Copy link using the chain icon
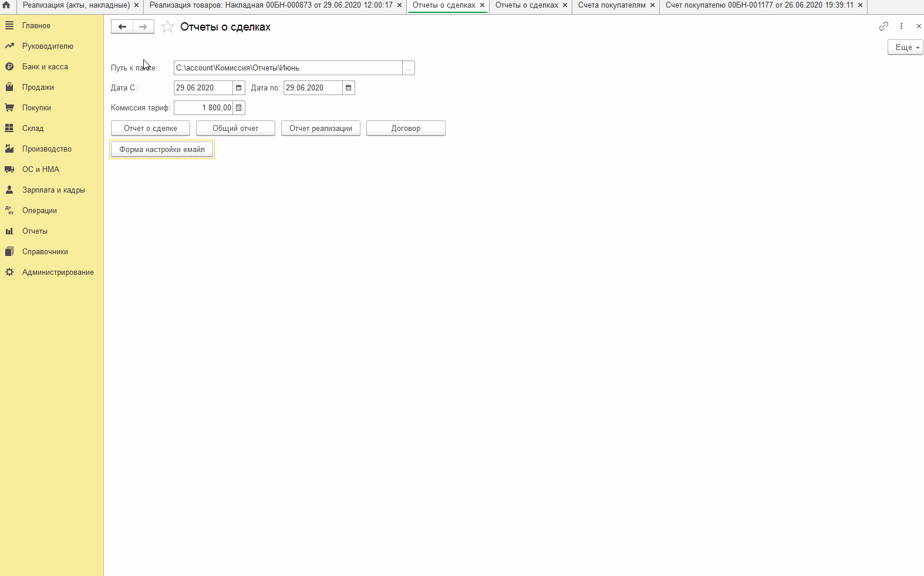 (x=883, y=26)
